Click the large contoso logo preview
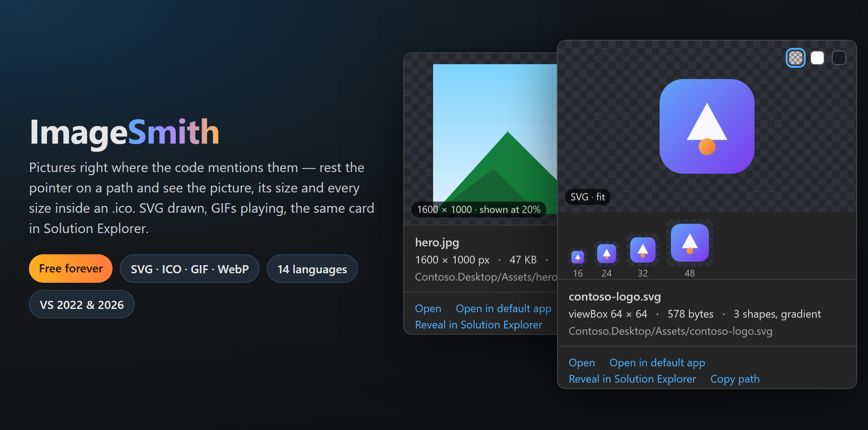Viewport: 868px width, 430px height. click(x=707, y=126)
